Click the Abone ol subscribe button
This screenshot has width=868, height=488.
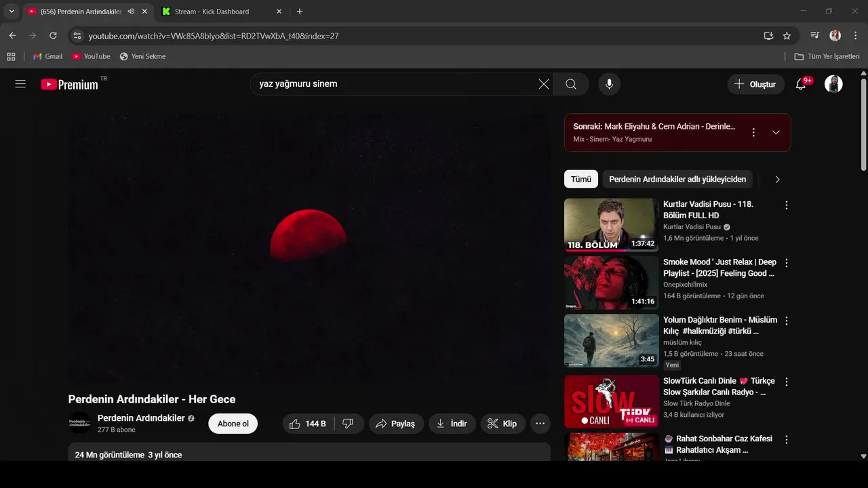[233, 424]
